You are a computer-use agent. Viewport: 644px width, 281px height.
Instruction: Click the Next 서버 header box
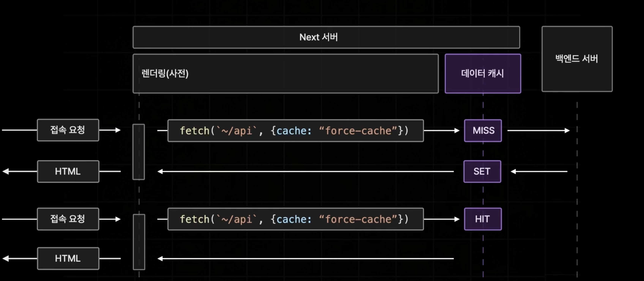pos(326,37)
